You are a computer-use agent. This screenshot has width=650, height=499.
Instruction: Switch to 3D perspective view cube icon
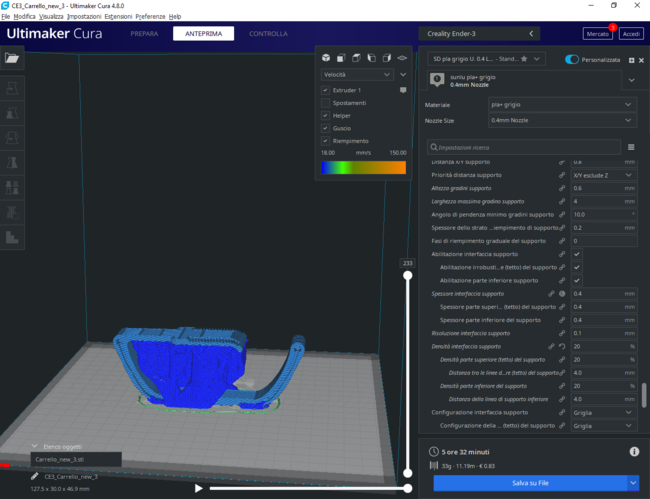[x=327, y=58]
